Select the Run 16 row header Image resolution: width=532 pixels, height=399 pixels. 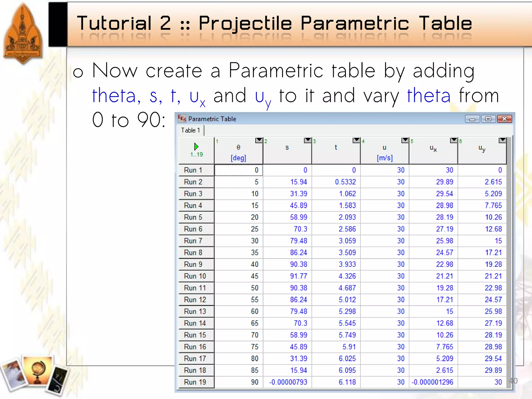point(197,347)
